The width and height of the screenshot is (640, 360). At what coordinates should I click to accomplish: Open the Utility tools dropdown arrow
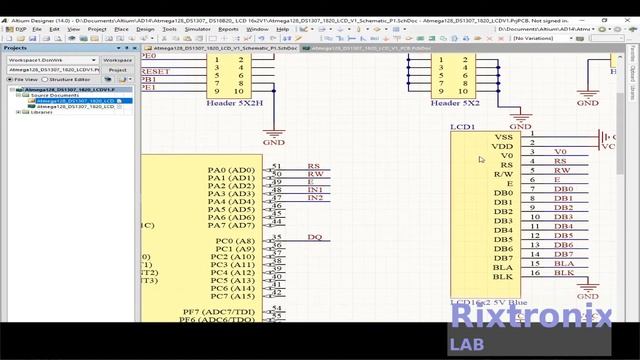[312, 29]
